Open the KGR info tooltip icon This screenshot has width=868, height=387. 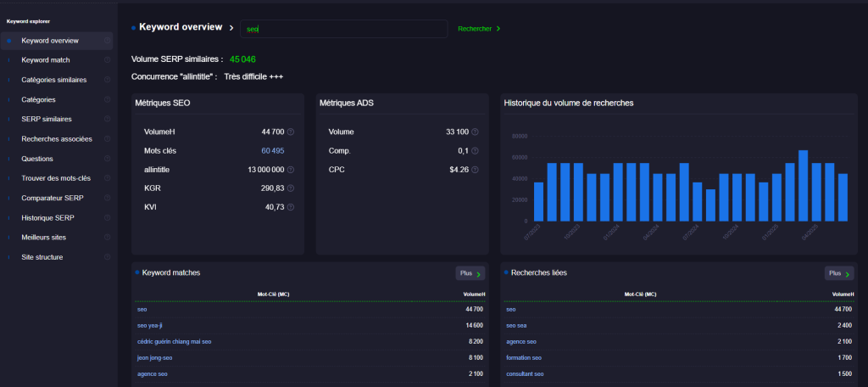point(291,188)
